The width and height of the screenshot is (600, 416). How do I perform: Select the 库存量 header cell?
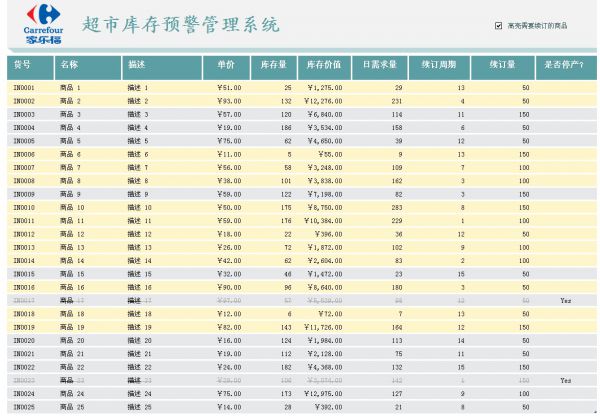point(273,66)
